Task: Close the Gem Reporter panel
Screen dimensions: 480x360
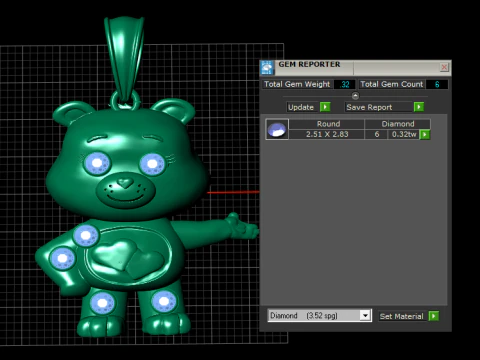Action: [444, 67]
